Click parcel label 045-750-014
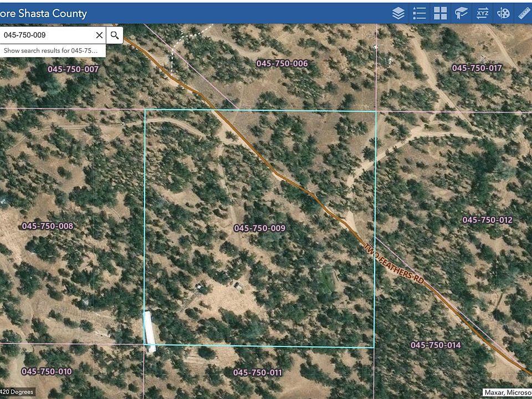This screenshot has height=399, width=532. pos(436,345)
